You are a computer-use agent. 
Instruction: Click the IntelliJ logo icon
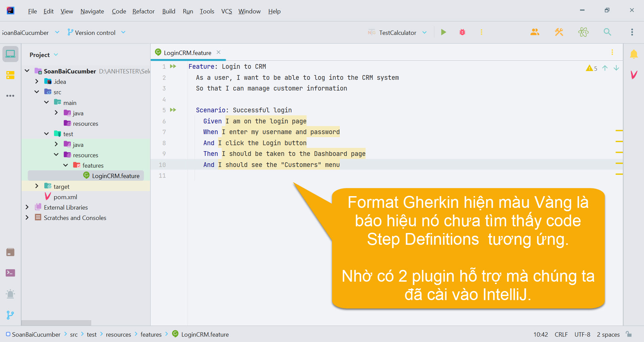[x=10, y=11]
